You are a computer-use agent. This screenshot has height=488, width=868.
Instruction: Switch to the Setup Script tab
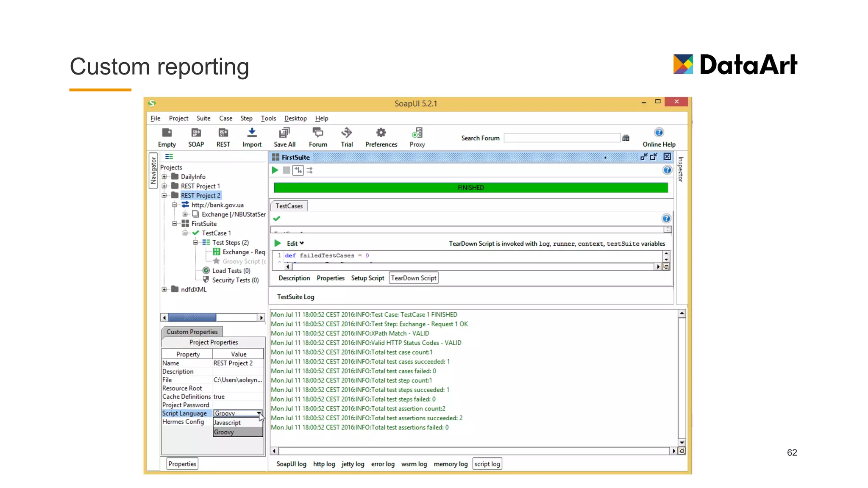coord(367,278)
